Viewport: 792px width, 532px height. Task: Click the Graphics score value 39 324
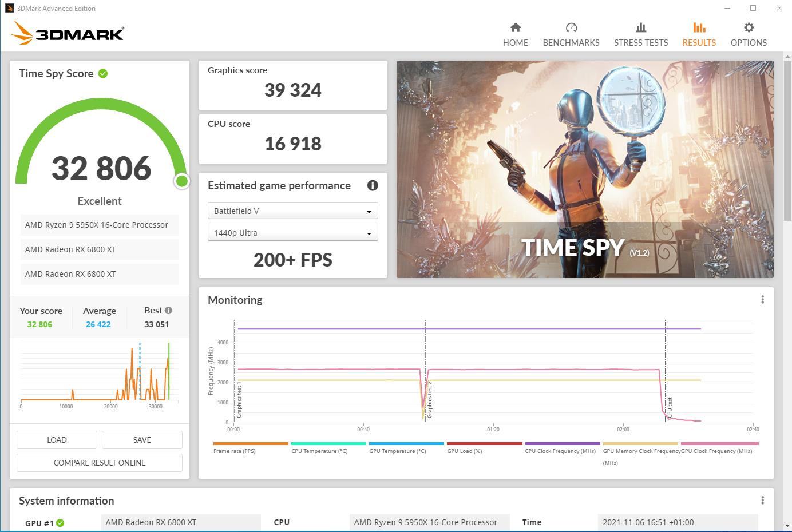click(x=292, y=90)
